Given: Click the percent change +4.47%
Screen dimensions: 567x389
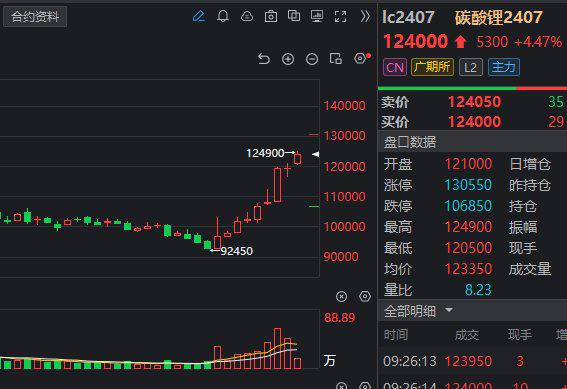Looking at the screenshot, I should pos(538,42).
